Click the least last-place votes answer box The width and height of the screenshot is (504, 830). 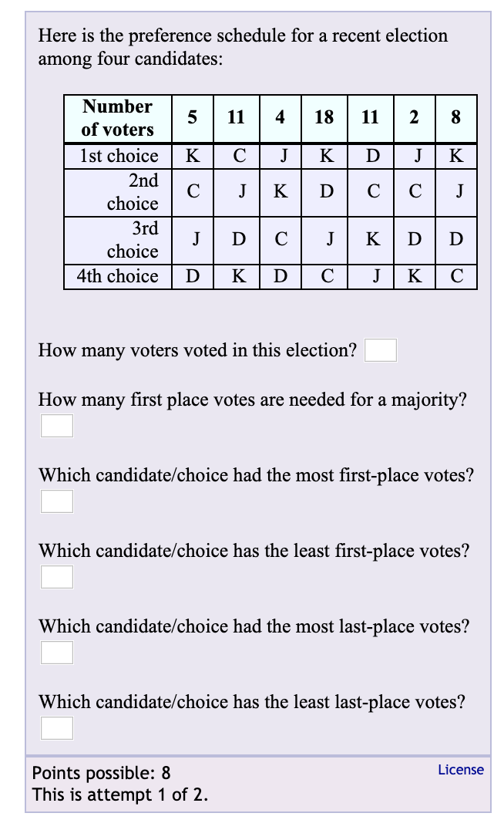click(56, 727)
